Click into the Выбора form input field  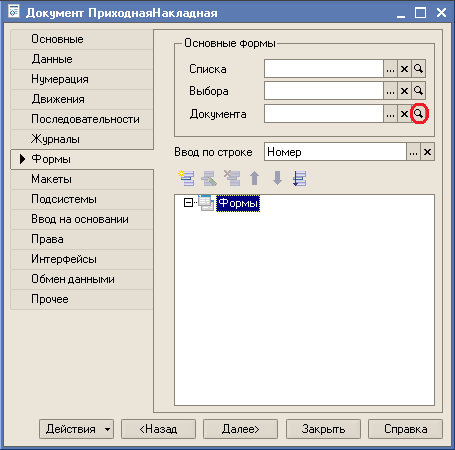(x=324, y=91)
